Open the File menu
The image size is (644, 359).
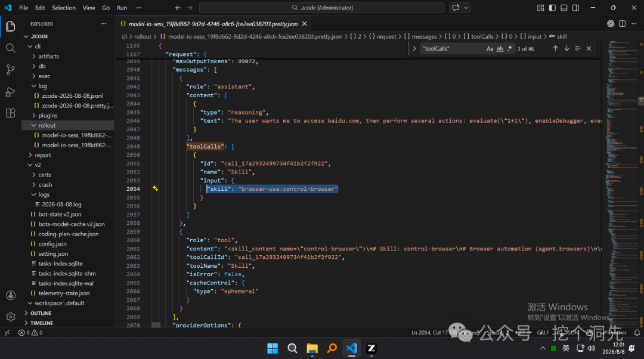pyautogui.click(x=24, y=7)
